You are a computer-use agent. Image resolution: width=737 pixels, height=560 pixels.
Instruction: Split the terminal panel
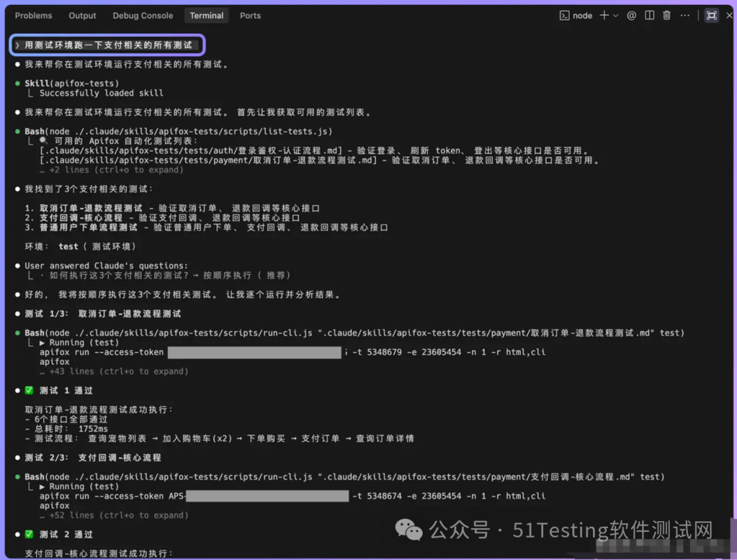click(x=649, y=16)
